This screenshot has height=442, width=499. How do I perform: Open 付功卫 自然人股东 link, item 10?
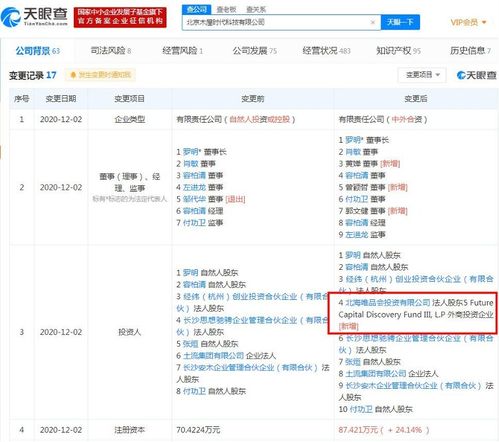361,409
